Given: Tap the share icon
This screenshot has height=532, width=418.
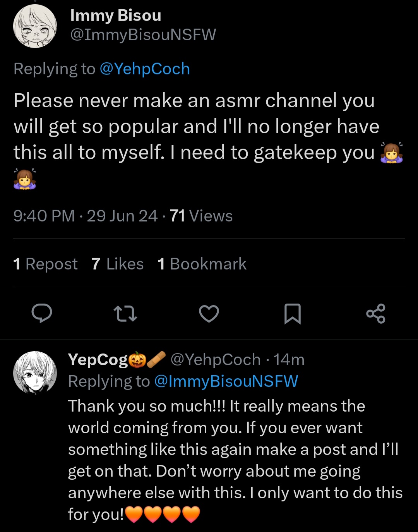Looking at the screenshot, I should [x=376, y=313].
